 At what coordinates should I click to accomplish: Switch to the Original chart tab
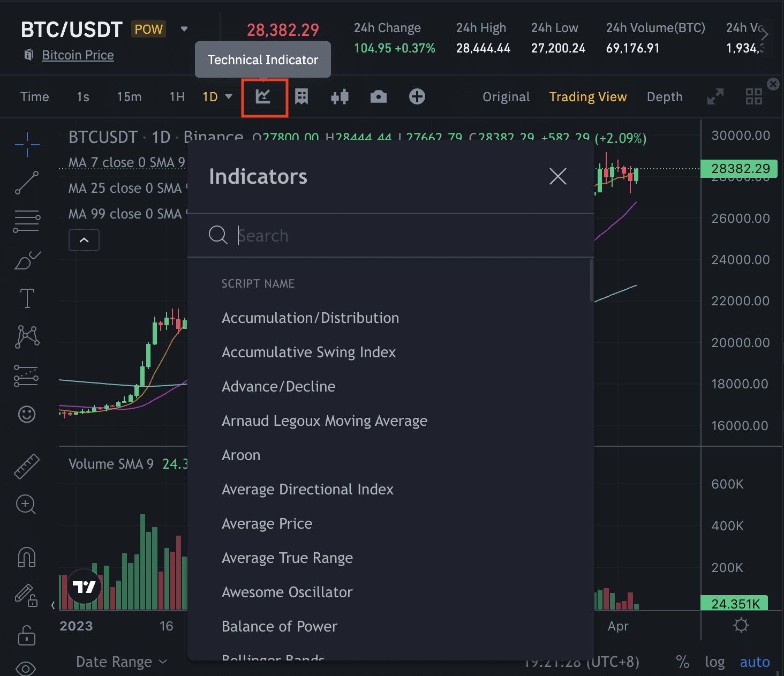tap(506, 97)
